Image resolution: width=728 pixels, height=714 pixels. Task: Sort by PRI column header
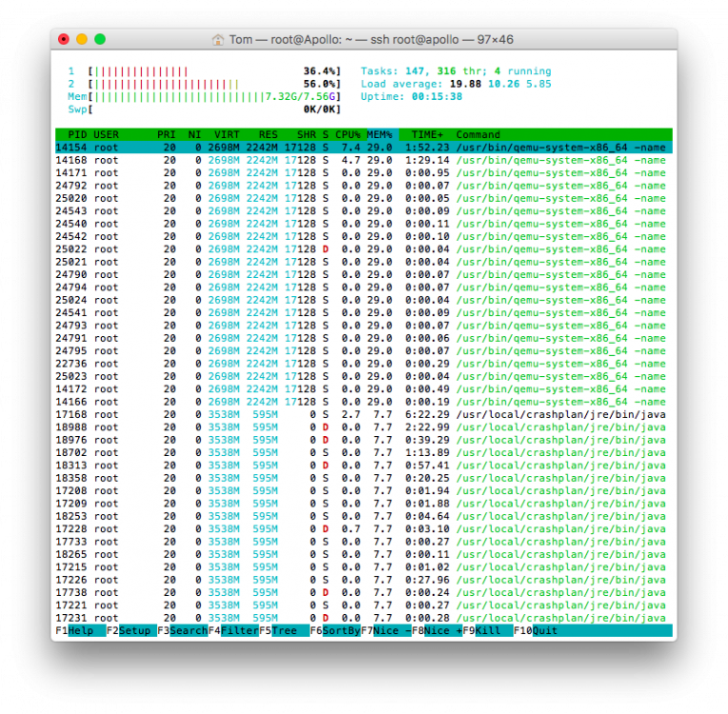167,135
